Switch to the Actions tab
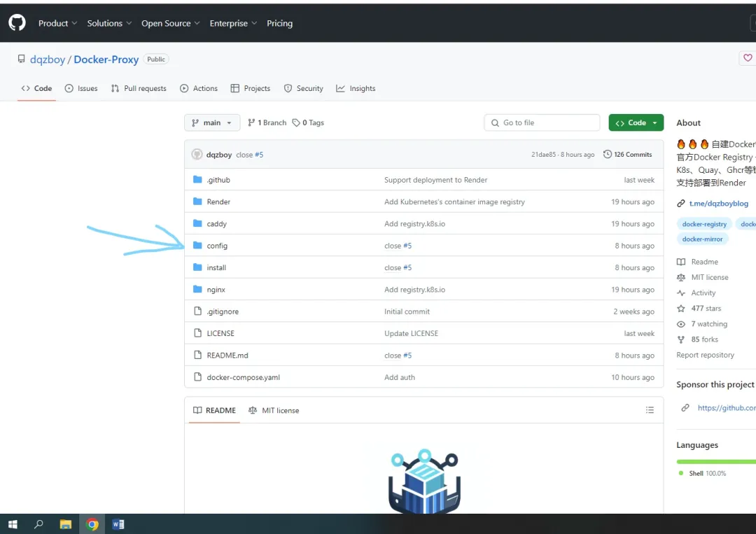 point(199,88)
